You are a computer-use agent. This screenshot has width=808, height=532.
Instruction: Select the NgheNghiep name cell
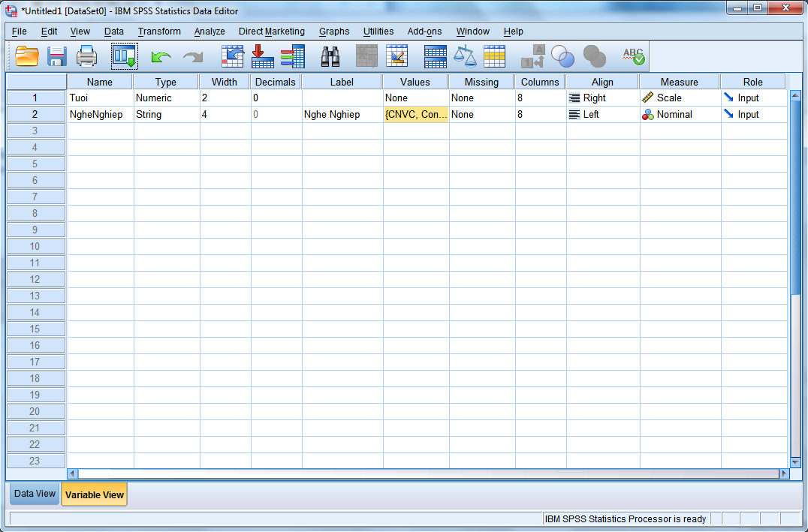[x=100, y=114]
